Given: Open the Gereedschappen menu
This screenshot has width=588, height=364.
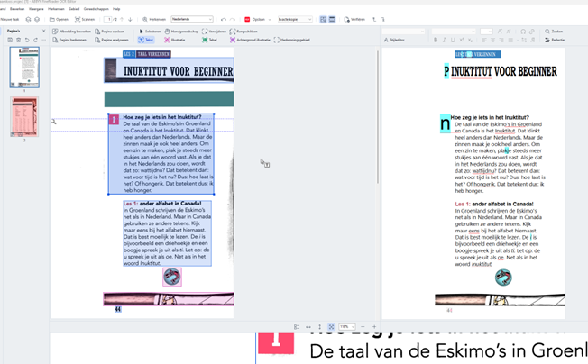Looking at the screenshot, I should 96,8.
